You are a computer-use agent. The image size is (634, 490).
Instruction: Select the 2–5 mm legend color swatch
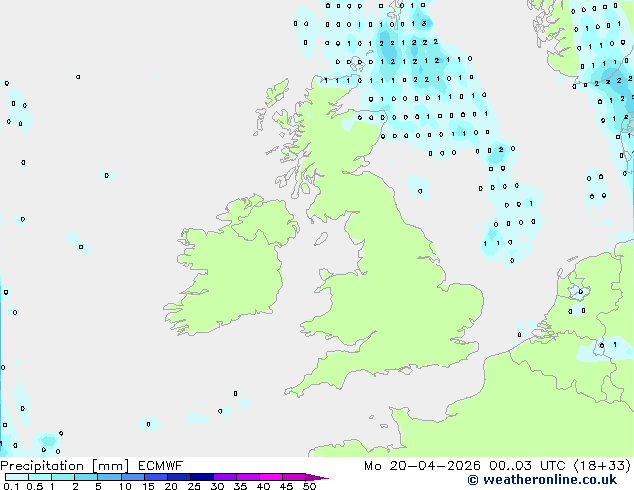[86, 477]
